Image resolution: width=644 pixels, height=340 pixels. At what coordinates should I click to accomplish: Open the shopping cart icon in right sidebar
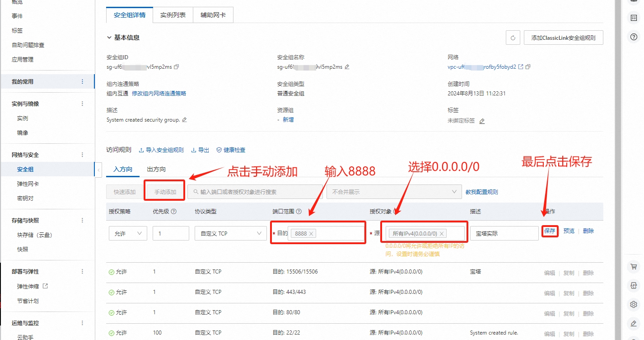634,267
